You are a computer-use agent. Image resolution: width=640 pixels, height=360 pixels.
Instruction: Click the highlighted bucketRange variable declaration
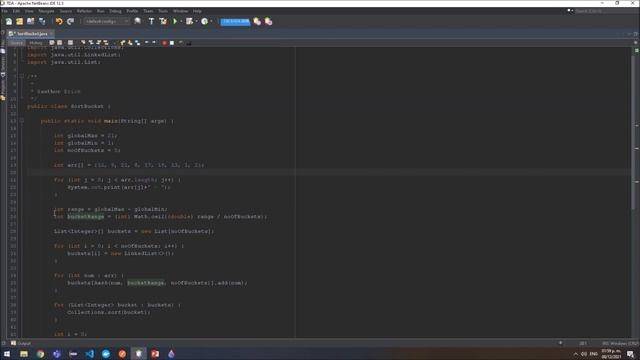click(86, 216)
